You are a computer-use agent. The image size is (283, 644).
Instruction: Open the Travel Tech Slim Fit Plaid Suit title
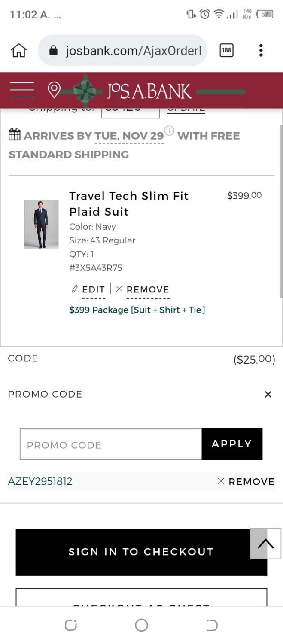129,204
